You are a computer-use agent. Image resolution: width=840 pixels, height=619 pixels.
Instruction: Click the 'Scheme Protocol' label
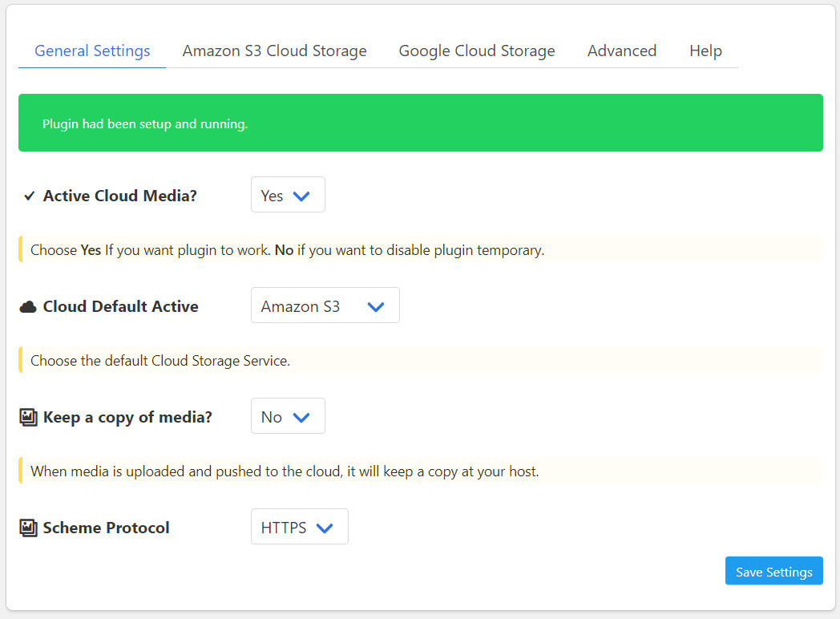pos(106,528)
